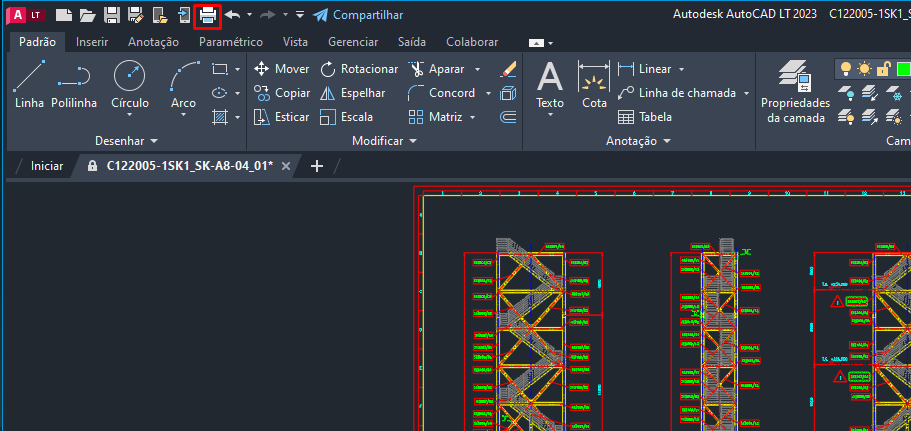
Task: Open Propriedades da camada
Action: click(x=795, y=92)
